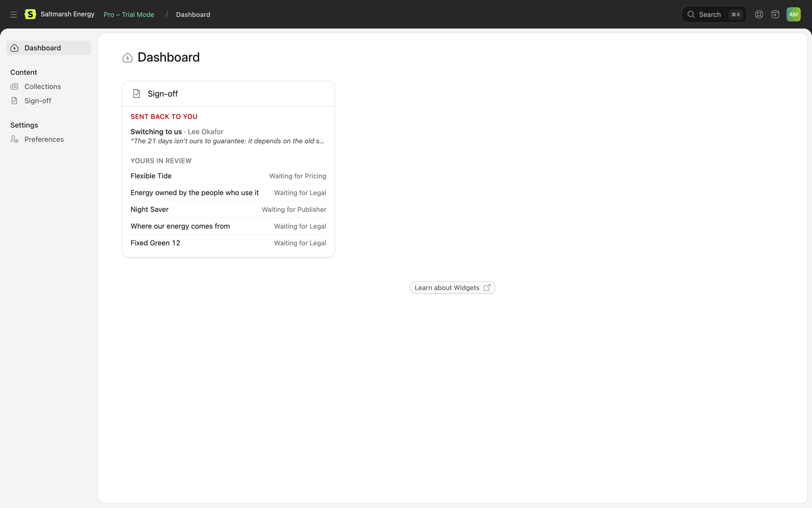Viewport: 812px width, 508px height.
Task: Click the Settings section heading in the sidebar
Action: pos(24,125)
